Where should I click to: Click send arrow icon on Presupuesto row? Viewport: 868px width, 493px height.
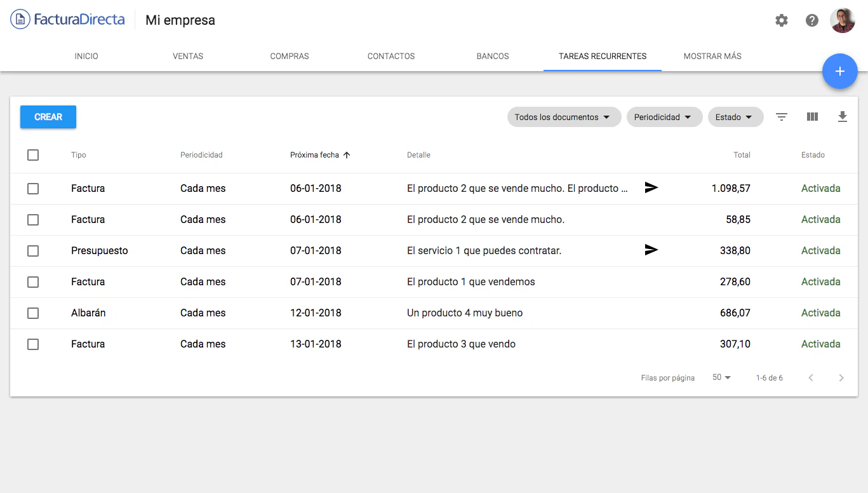(x=651, y=250)
